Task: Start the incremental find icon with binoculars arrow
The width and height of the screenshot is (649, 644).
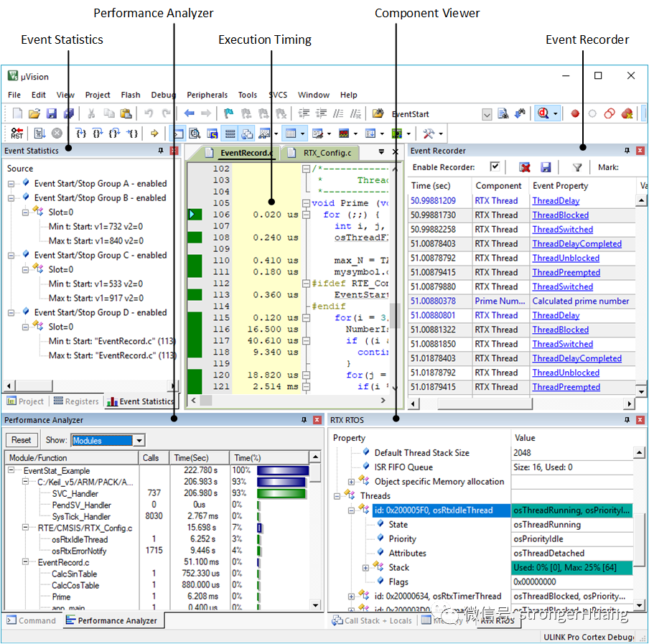Action: [520, 113]
